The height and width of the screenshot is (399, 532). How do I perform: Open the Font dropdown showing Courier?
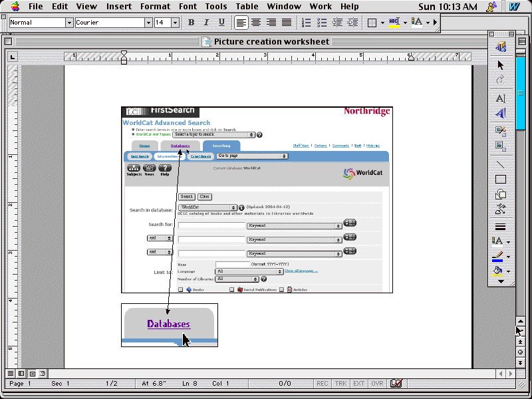tap(148, 23)
